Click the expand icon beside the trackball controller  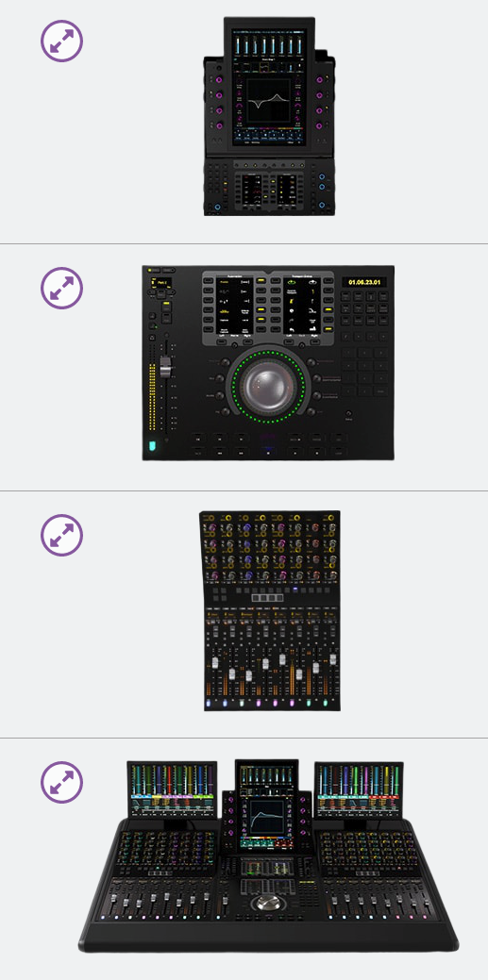coord(62,288)
